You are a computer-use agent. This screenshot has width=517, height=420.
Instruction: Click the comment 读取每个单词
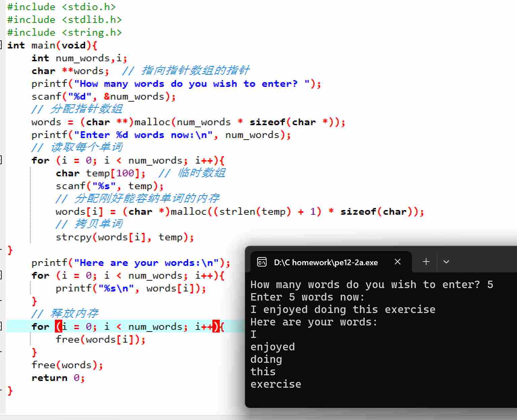pyautogui.click(x=77, y=147)
